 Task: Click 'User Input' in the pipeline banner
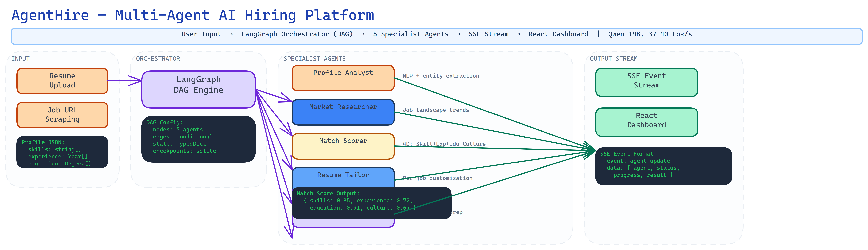(202, 34)
